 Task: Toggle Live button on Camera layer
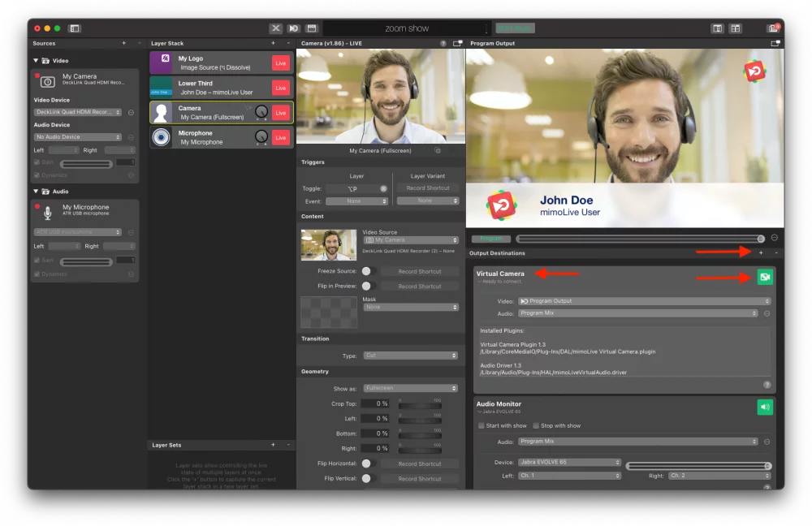[x=281, y=113]
